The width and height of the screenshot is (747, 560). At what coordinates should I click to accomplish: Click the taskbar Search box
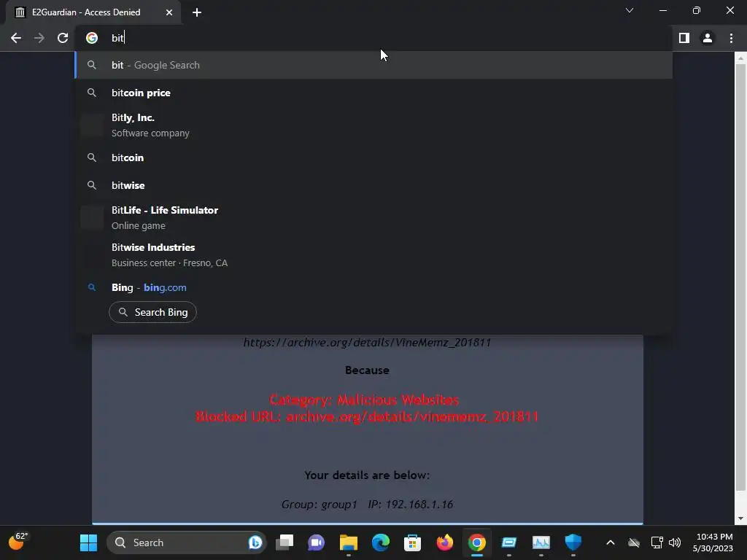tap(186, 542)
